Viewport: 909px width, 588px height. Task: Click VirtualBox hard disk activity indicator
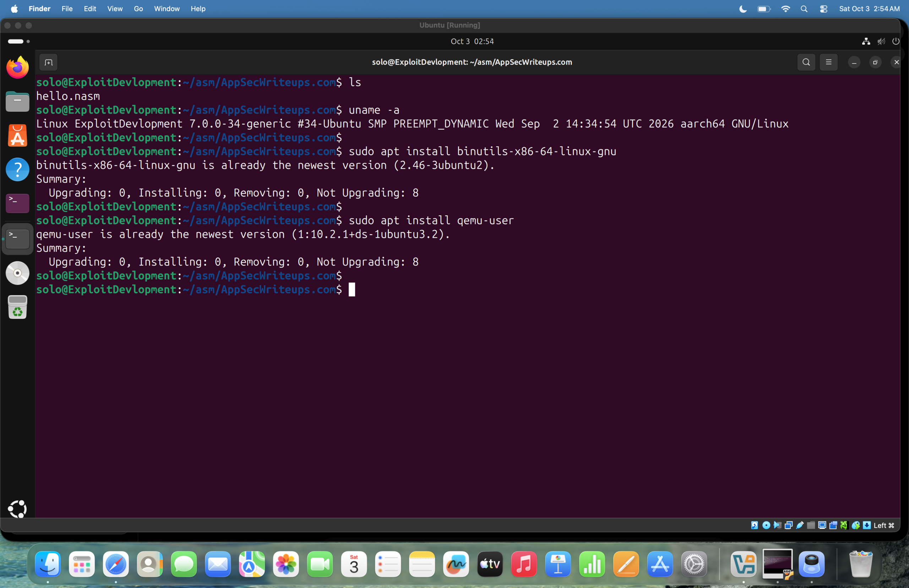pyautogui.click(x=755, y=526)
